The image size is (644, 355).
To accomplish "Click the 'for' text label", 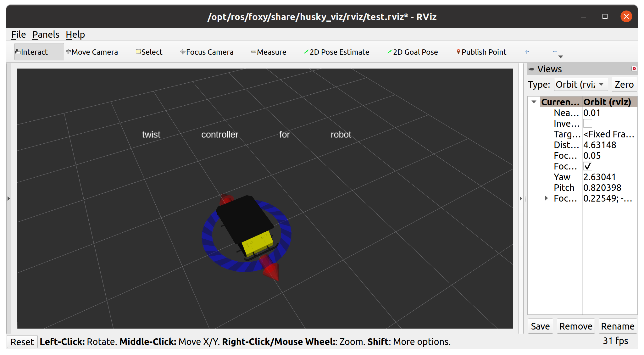I will (x=284, y=135).
